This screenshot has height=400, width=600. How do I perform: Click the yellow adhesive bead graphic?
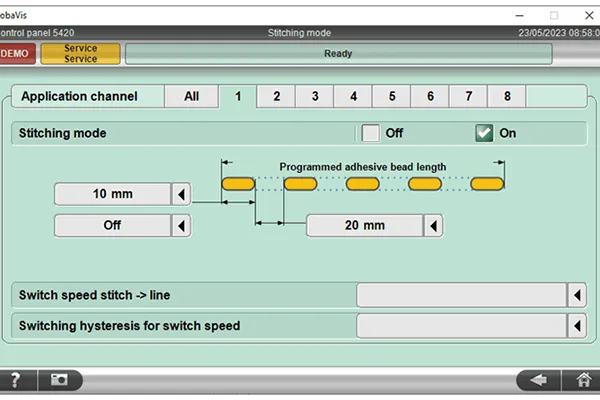pyautogui.click(x=362, y=184)
